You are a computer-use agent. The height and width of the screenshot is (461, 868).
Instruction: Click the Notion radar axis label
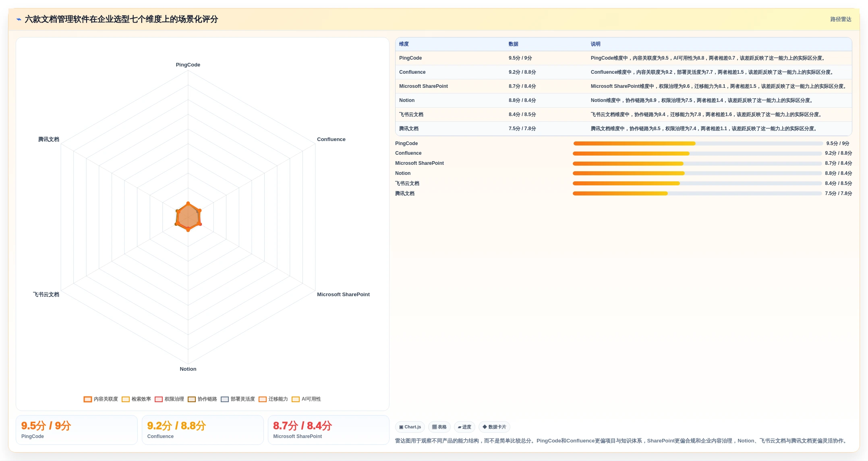click(188, 369)
